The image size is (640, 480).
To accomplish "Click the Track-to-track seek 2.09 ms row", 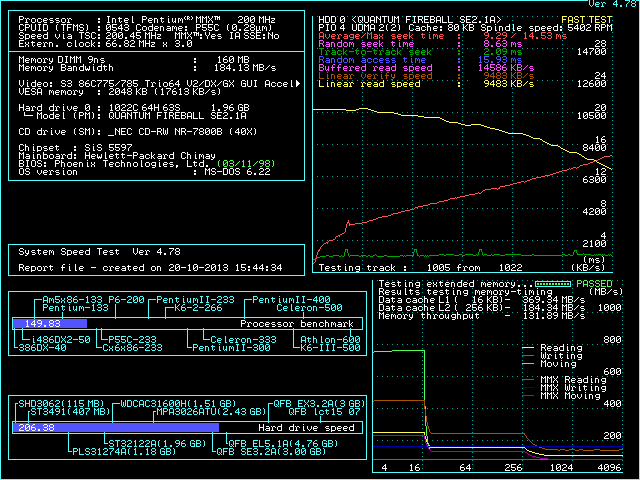I will point(420,52).
